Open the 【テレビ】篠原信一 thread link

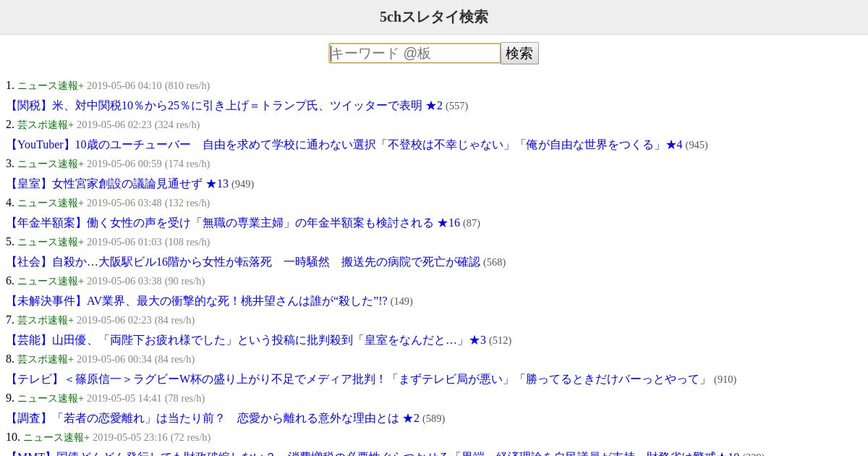click(358, 379)
